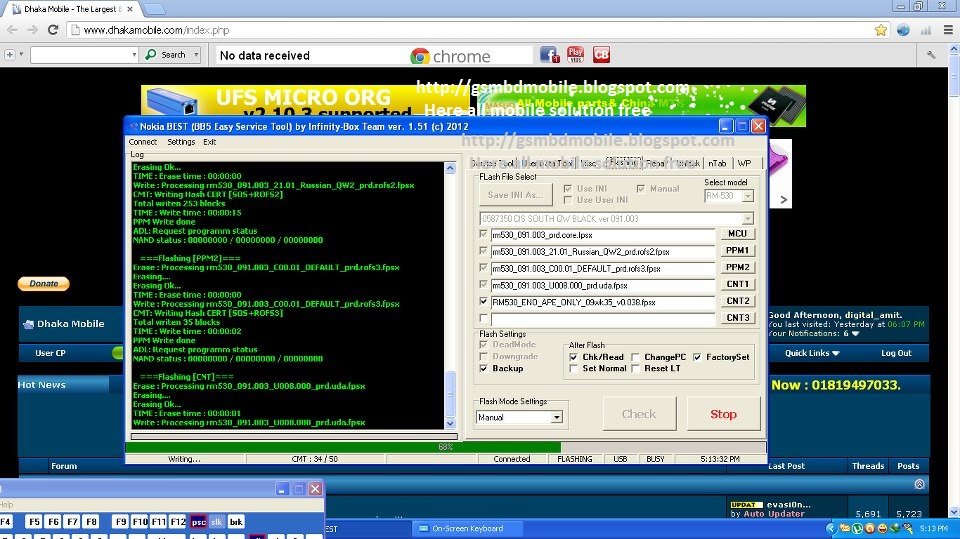Open dropdown arrow beside the toolbar plus icon

(21, 55)
